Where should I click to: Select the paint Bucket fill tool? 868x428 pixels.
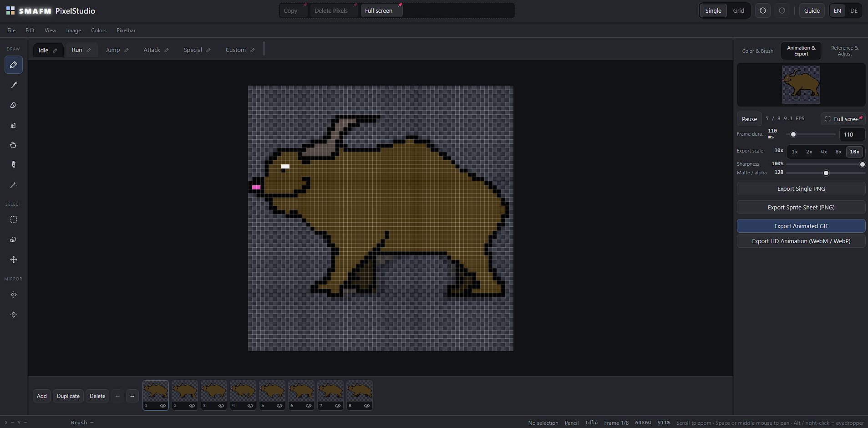pyautogui.click(x=14, y=145)
